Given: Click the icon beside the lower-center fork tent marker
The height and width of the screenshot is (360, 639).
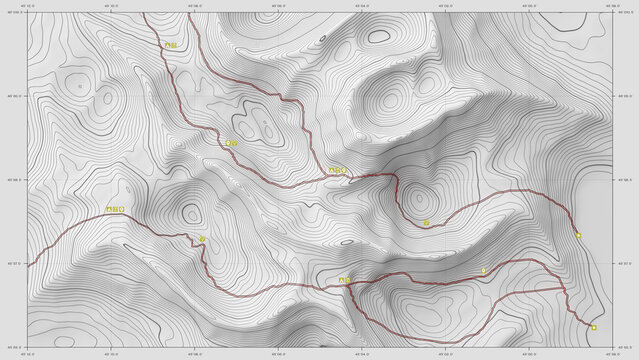Looking at the screenshot, I should tap(348, 280).
